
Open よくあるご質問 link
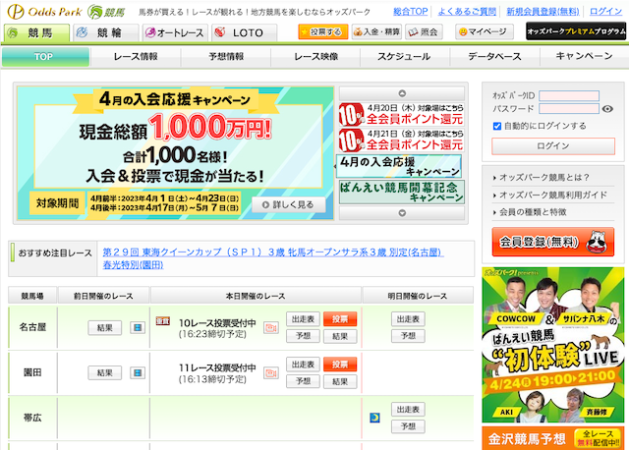pyautogui.click(x=467, y=12)
